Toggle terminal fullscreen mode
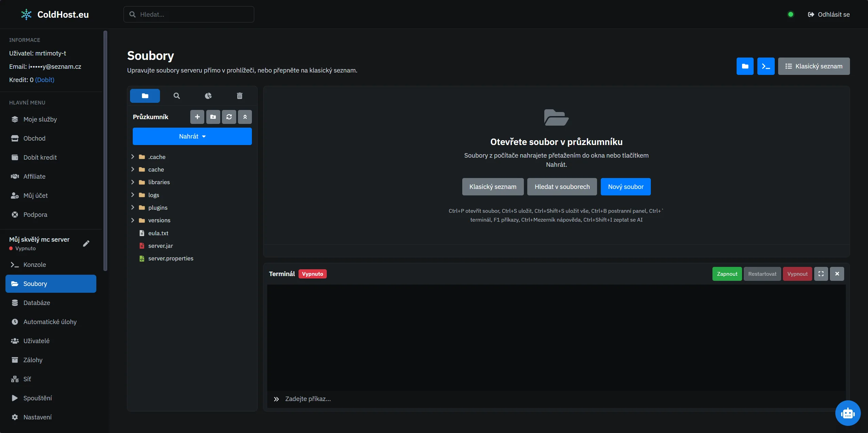Viewport: 868px width, 433px height. (x=821, y=274)
